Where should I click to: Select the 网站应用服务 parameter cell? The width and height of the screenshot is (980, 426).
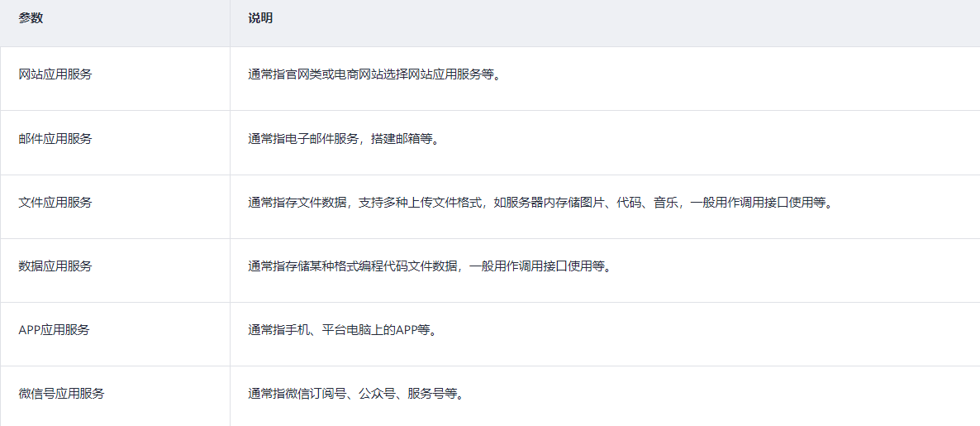click(55, 74)
